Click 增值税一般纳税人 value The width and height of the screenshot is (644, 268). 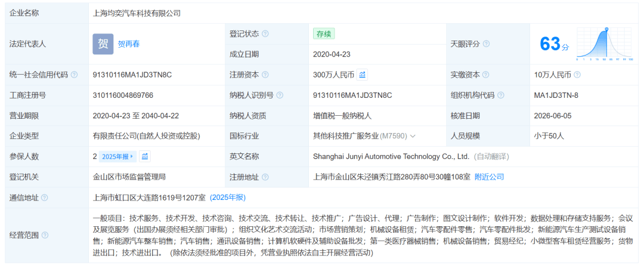pos(342,116)
